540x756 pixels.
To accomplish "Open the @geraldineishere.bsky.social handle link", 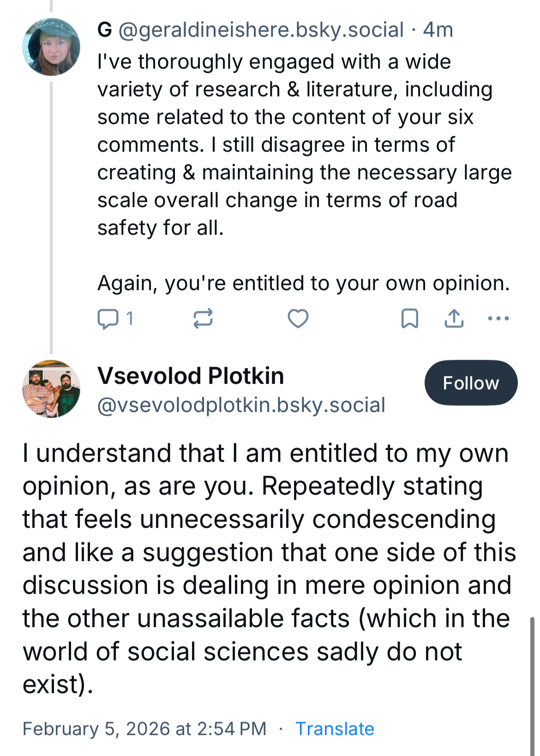I will pos(261,30).
